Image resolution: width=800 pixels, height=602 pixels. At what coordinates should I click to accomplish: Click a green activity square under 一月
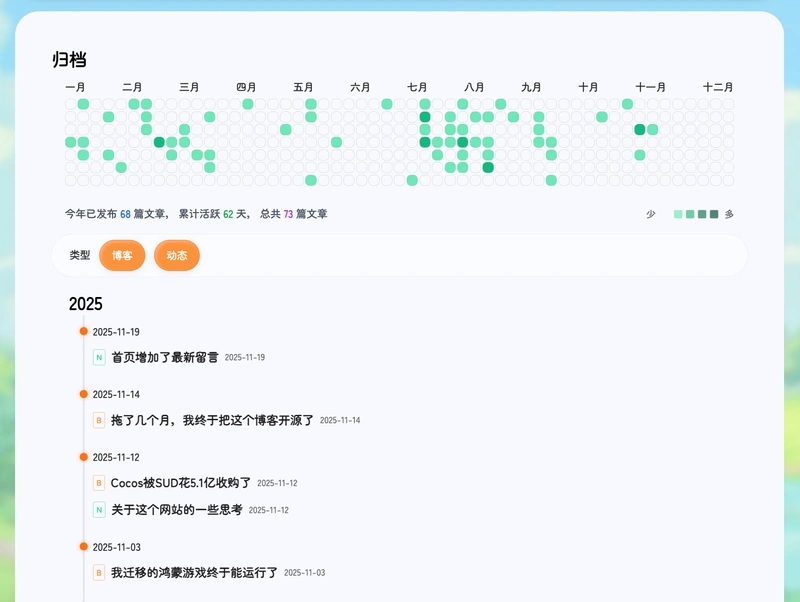[82, 103]
